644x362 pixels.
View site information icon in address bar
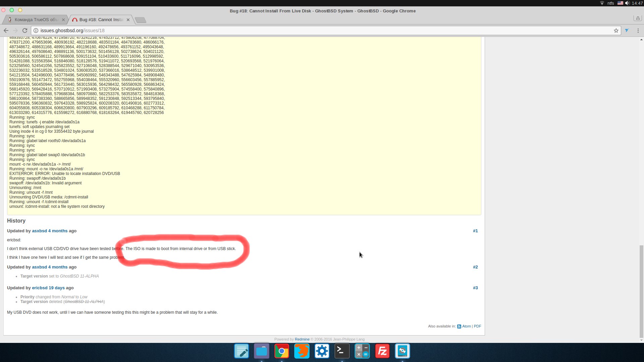[36, 31]
